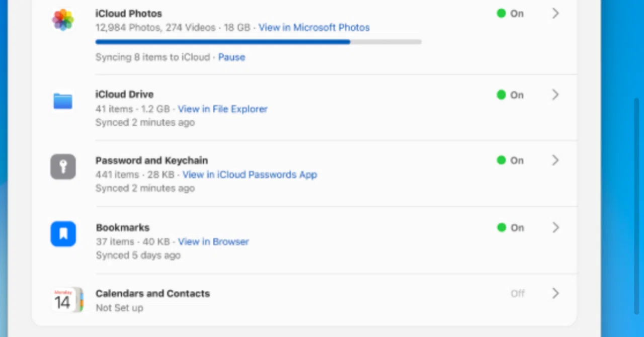Click 'Synced 5 days ago' under Bookmarks
644x337 pixels.
click(x=138, y=256)
